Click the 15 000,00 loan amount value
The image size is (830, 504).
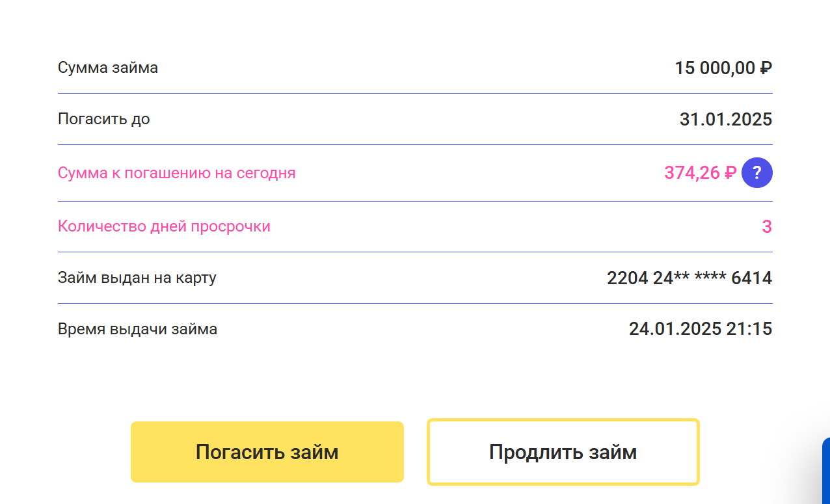(715, 68)
